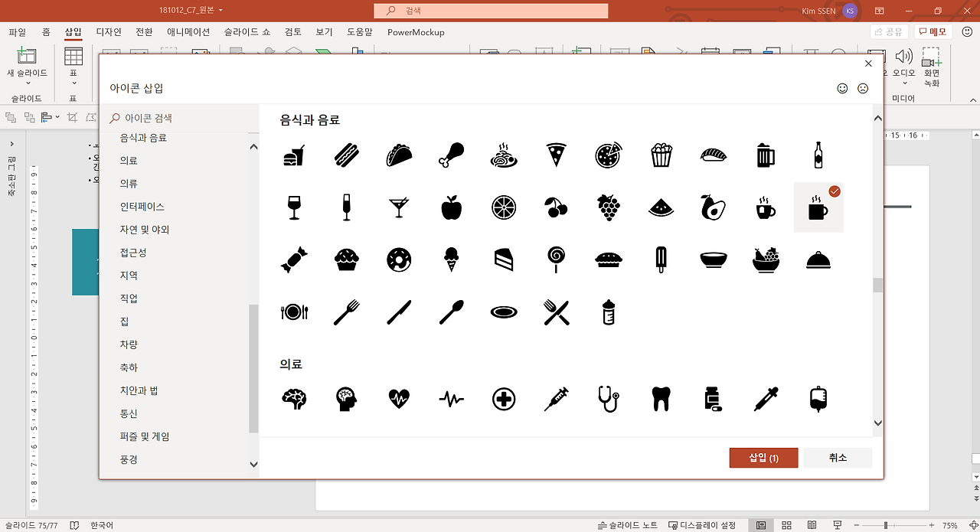This screenshot has width=980, height=532.
Task: Open the 디자인 ribbon tab
Action: (x=109, y=32)
